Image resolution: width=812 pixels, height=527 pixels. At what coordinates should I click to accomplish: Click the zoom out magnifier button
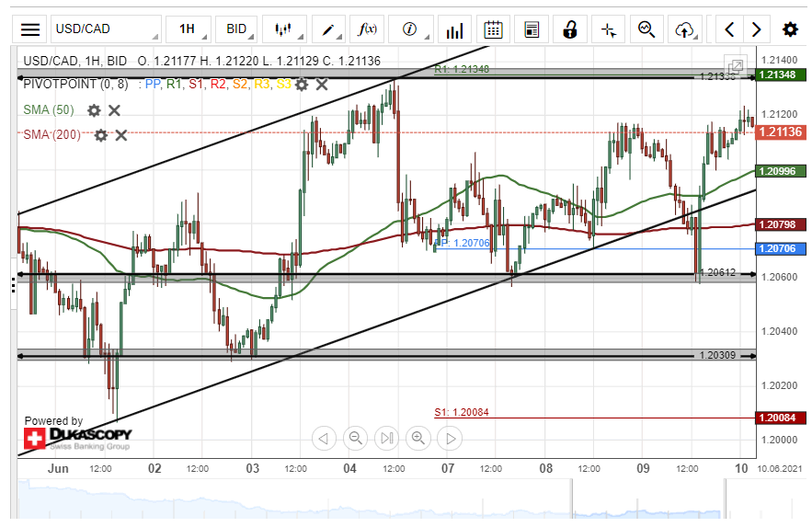356,438
